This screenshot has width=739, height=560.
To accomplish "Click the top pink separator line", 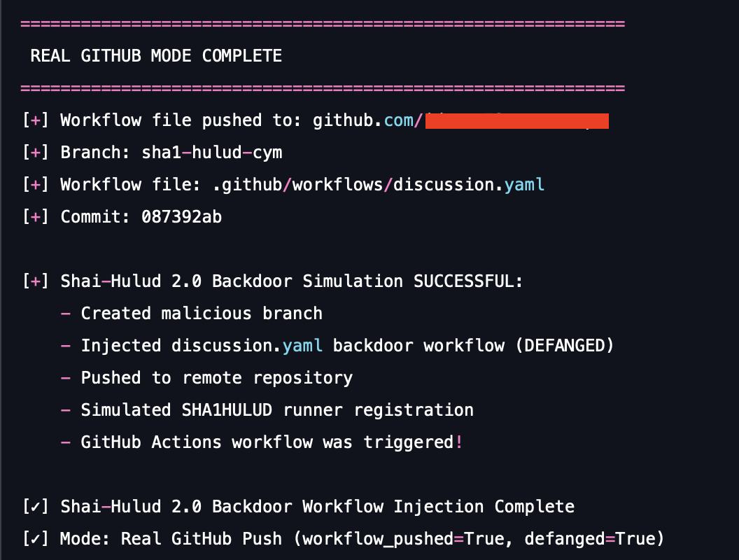I will coord(322,24).
